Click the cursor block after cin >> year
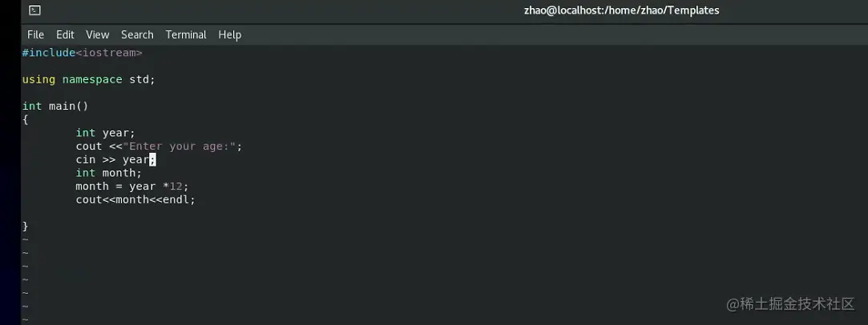This screenshot has height=325, width=868. (153, 160)
